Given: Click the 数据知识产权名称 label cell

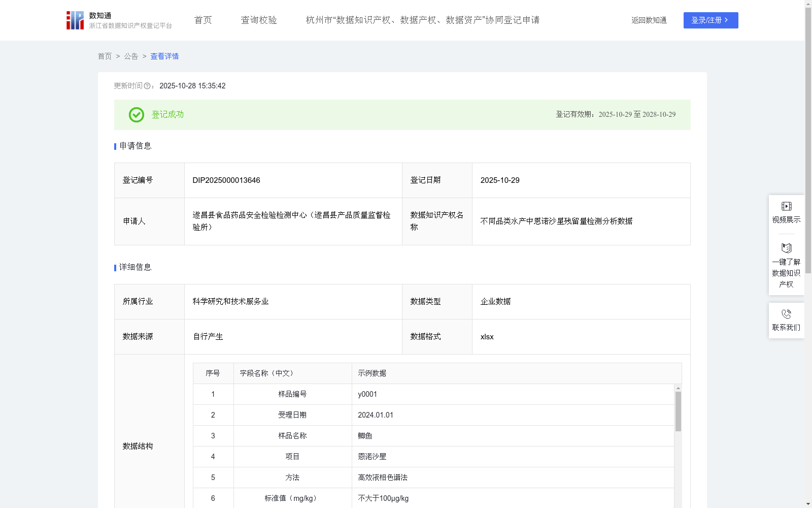Looking at the screenshot, I should (437, 221).
